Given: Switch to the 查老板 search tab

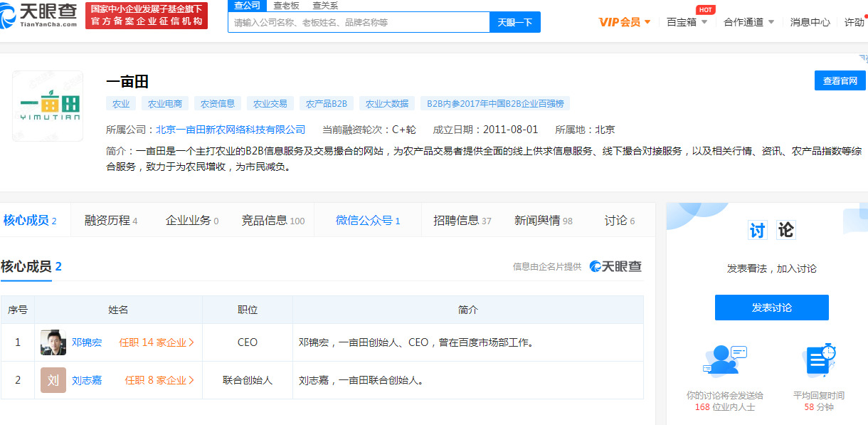Looking at the screenshot, I should [287, 6].
